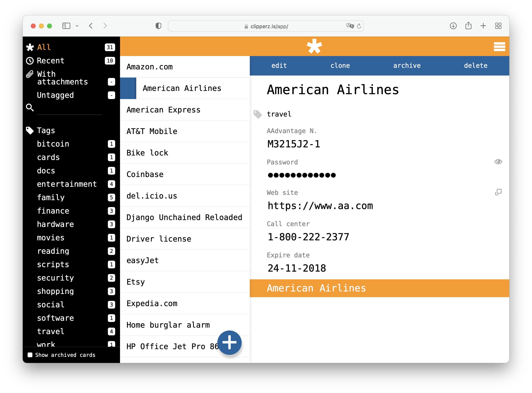Viewport: 532px width, 393px height.
Task: Go forward with Safari forward arrow
Action: tap(105, 26)
